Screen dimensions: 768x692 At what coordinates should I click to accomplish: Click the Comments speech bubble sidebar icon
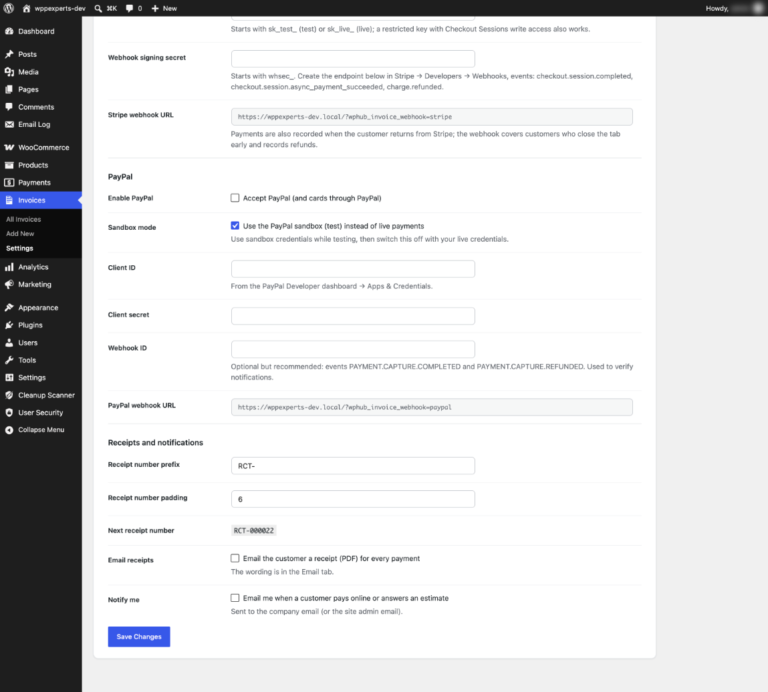(x=9, y=107)
